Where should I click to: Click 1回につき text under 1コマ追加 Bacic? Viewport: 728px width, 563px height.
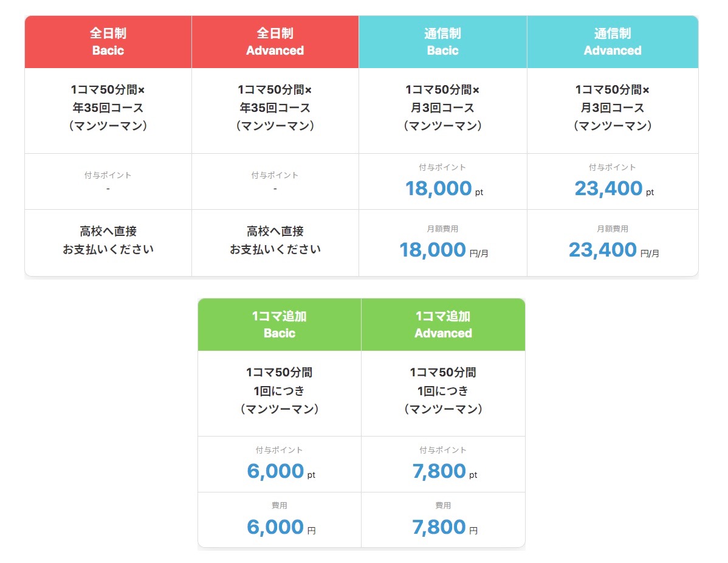tap(280, 390)
